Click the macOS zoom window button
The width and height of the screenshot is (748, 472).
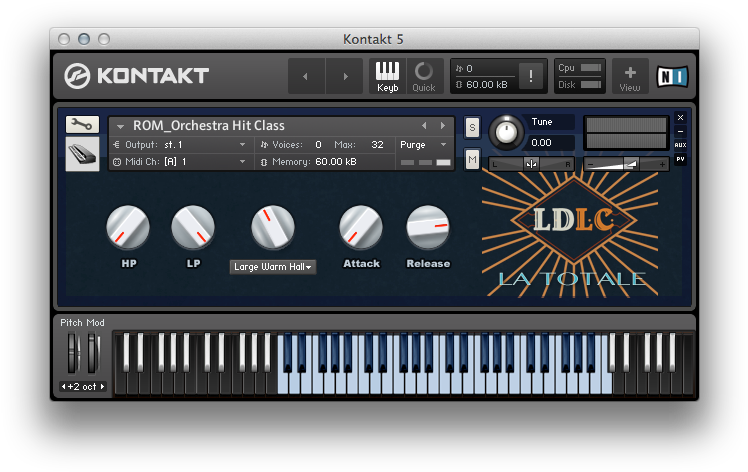click(104, 39)
